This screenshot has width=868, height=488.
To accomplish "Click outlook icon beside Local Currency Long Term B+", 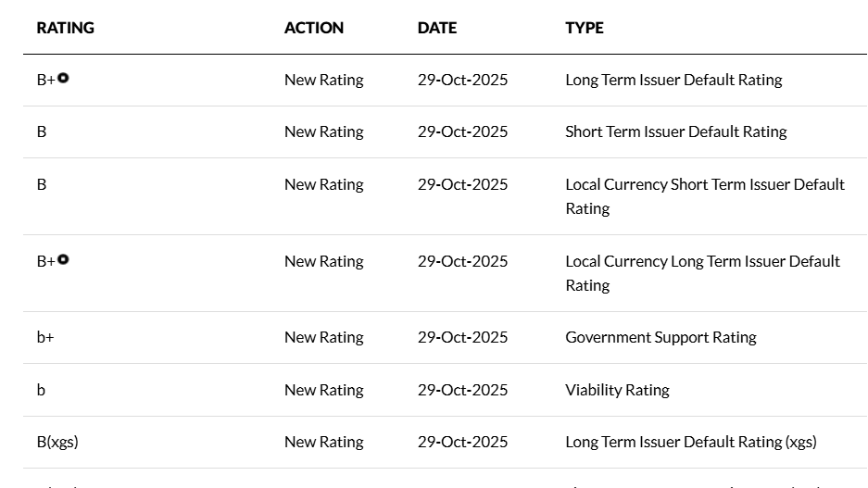I will 63,259.
